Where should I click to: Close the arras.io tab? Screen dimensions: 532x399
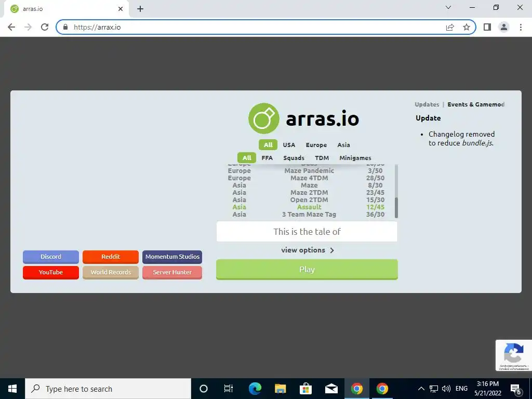pos(121,9)
